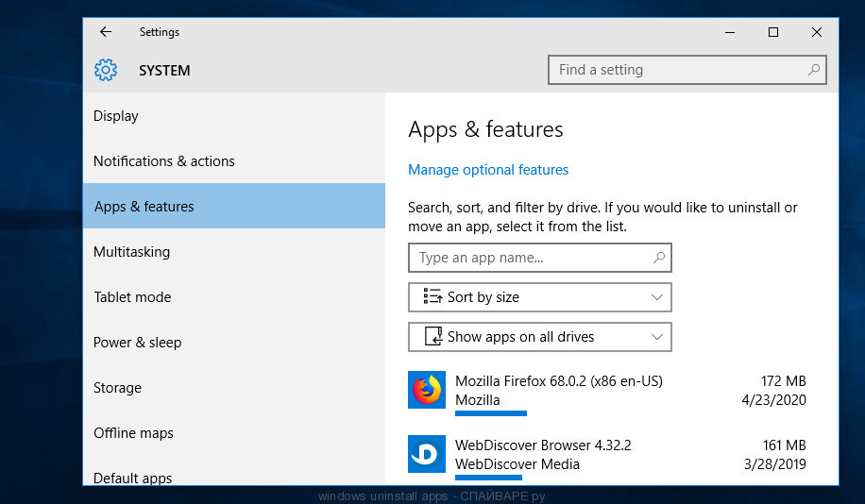
Task: Focus the Type an app name field
Action: (540, 258)
